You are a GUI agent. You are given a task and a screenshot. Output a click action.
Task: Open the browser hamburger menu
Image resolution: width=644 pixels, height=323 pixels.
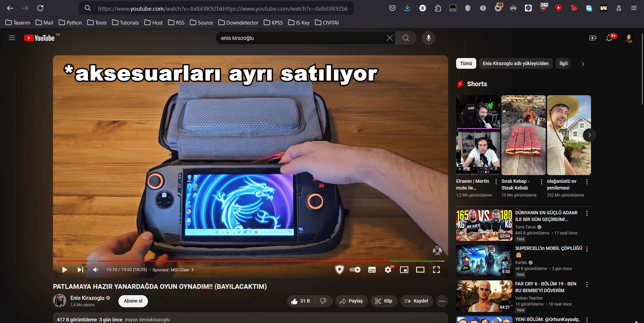coord(634,8)
